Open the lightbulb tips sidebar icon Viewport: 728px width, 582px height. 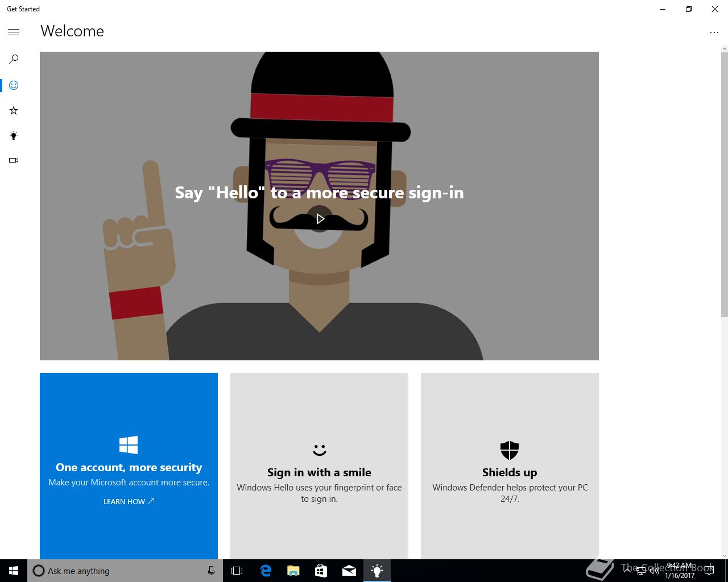click(14, 135)
